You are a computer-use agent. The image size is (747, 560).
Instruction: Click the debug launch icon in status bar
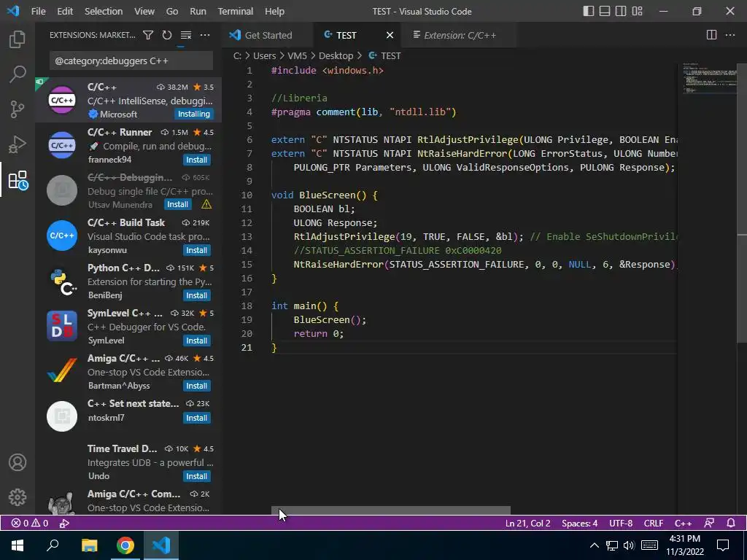[64, 523]
